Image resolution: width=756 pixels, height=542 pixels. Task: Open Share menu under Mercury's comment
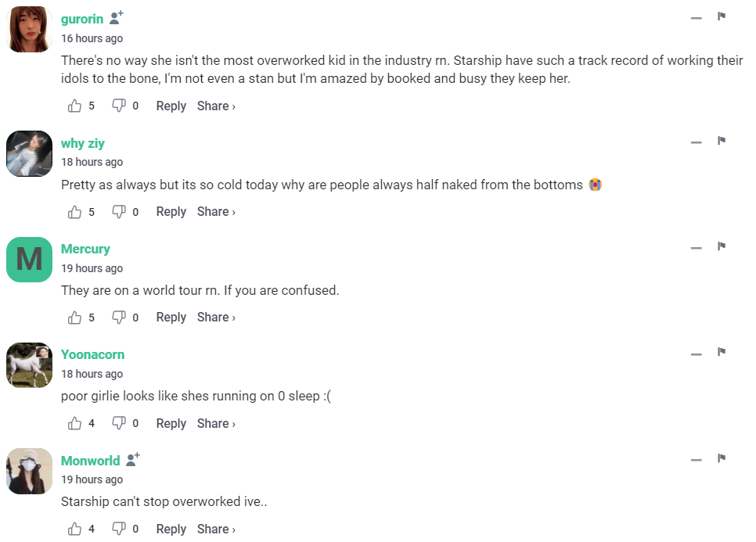pos(216,317)
